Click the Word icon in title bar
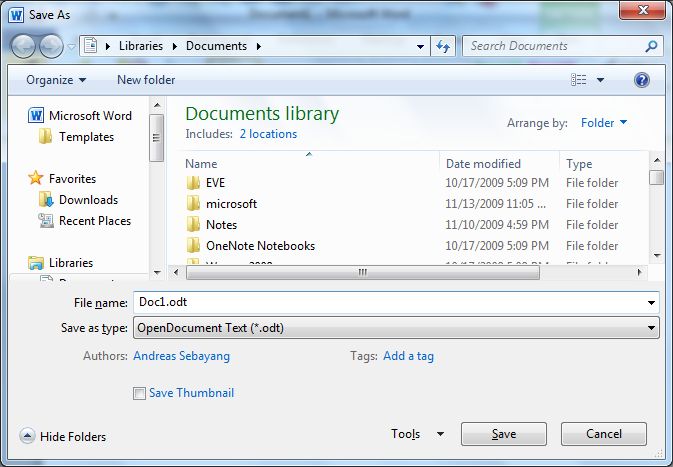This screenshot has width=673, height=467. pos(16,15)
